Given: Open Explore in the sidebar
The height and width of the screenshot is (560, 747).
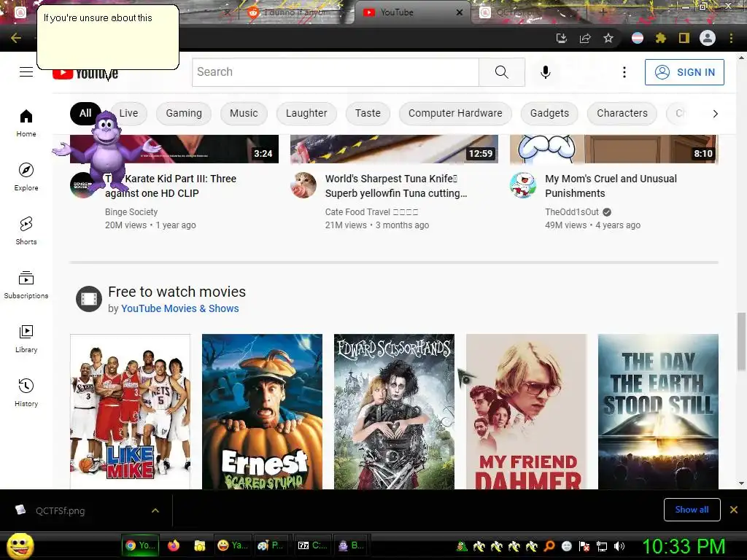Looking at the screenshot, I should click(26, 176).
